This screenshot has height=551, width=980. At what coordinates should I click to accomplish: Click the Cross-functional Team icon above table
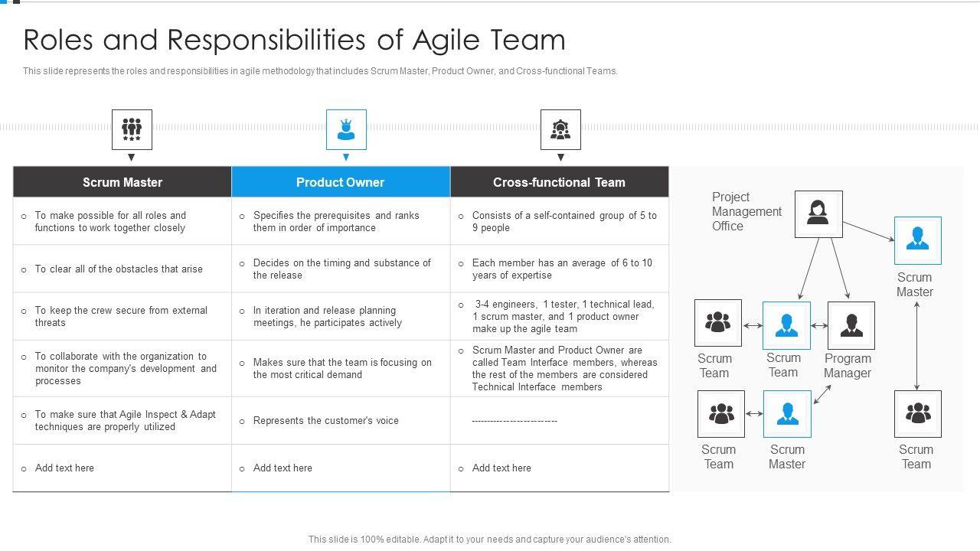(x=560, y=129)
